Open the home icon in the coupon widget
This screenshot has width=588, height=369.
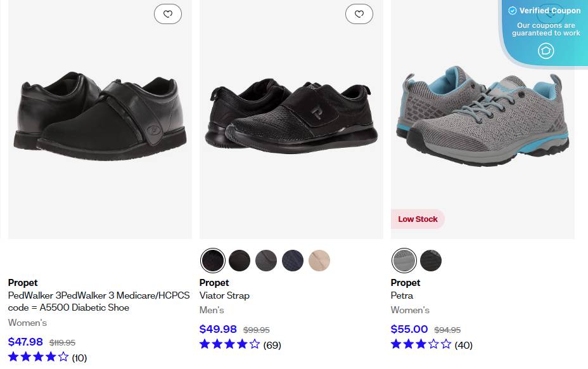click(x=546, y=51)
